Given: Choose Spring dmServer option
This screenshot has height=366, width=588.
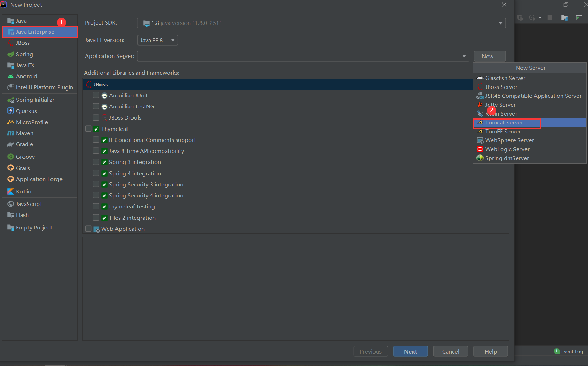Looking at the screenshot, I should coord(529,158).
